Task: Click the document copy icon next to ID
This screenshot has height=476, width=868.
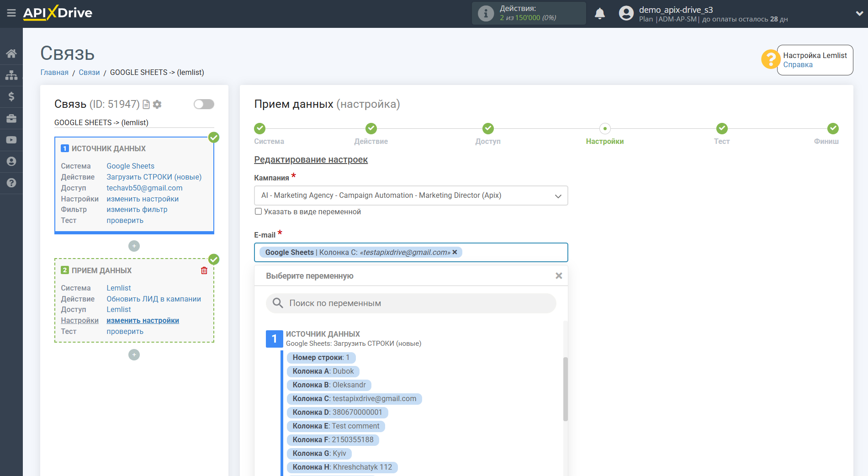Action: point(146,105)
